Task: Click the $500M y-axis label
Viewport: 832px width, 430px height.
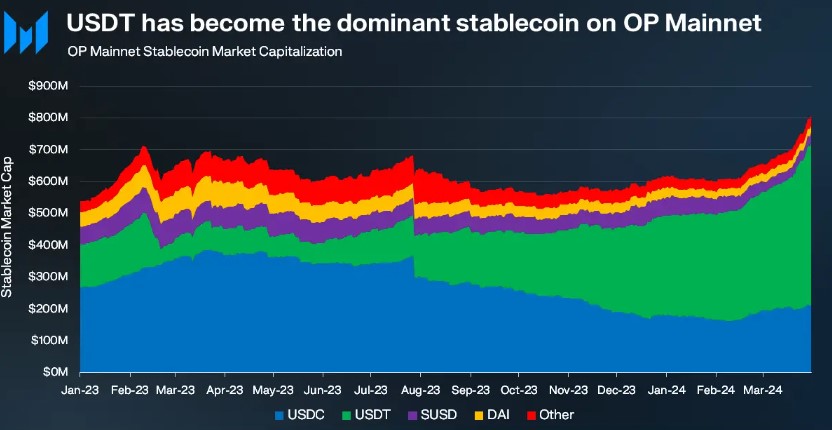Action: pyautogui.click(x=47, y=213)
